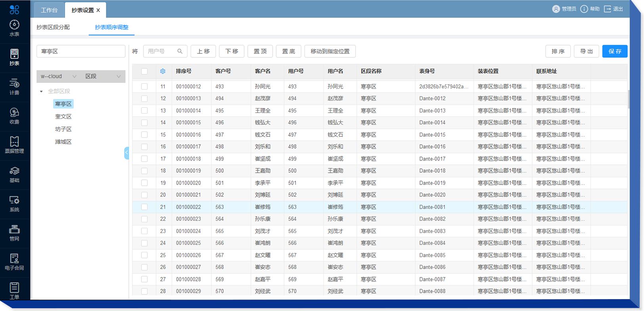The image size is (644, 311).
Task: Open the 抄表顺序调整 sub-tab
Action: coord(112,27)
